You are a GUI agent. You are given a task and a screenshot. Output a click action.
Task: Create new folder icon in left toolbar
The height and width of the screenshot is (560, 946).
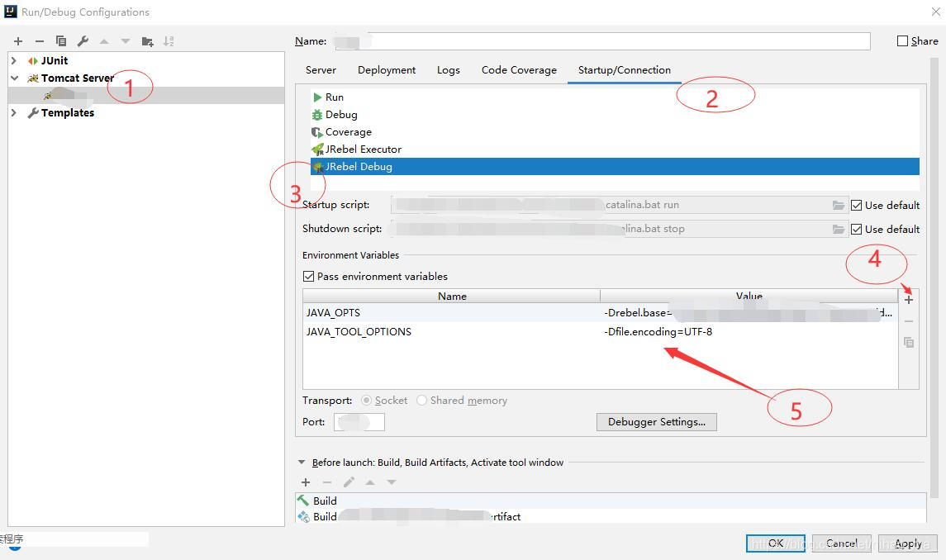click(x=147, y=41)
